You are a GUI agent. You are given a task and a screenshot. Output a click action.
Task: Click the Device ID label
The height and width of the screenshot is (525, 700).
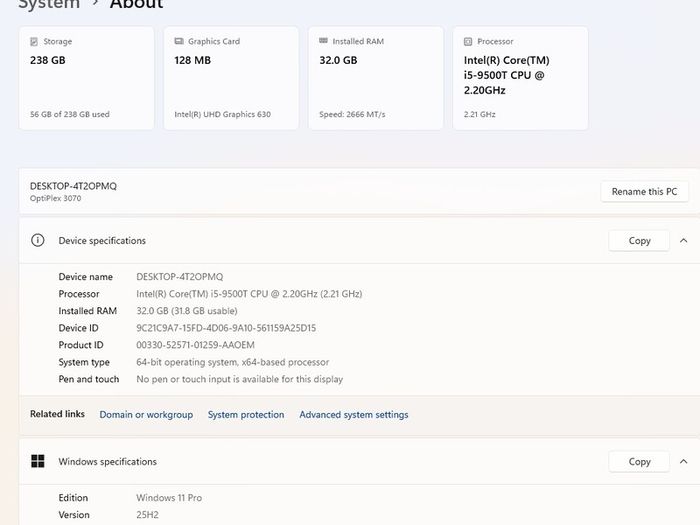pos(79,328)
